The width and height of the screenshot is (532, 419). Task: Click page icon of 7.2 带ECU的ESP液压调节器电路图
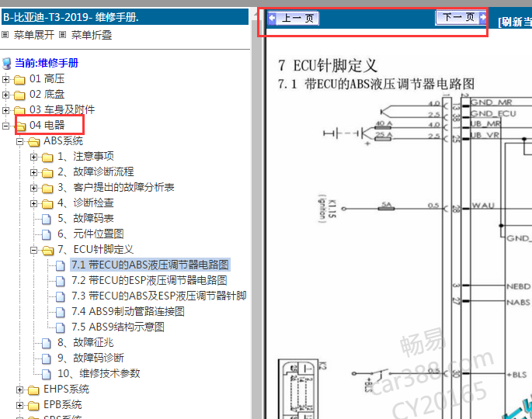point(61,282)
